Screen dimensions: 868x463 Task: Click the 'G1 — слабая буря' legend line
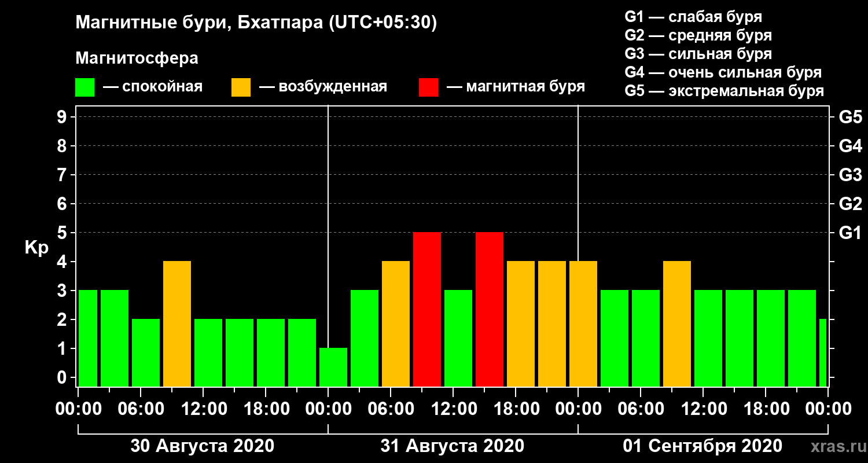(x=693, y=17)
